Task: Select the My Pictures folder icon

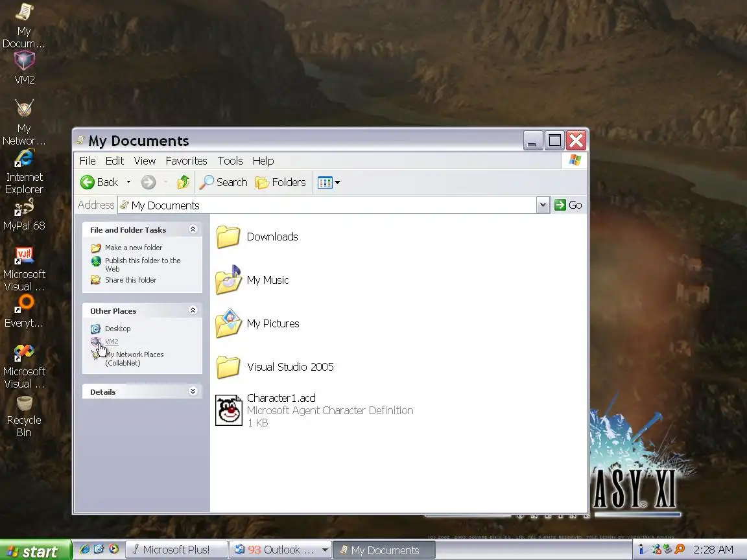Action: [228, 323]
